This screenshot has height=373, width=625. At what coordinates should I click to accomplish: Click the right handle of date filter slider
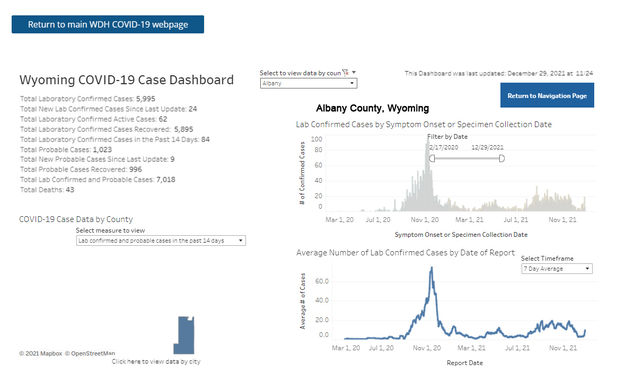pos(502,159)
